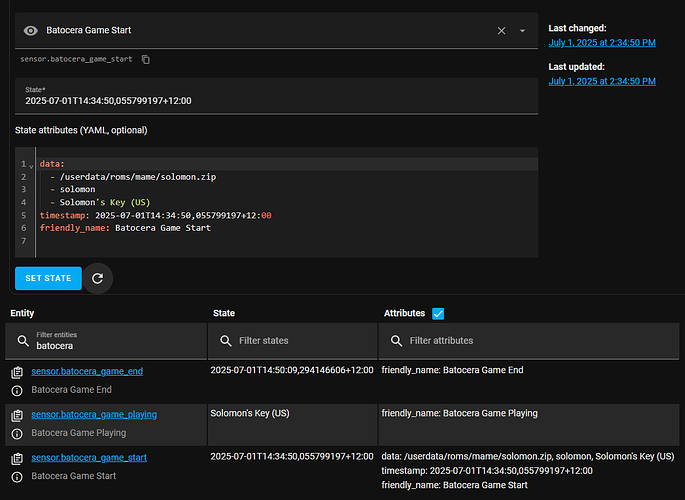
Task: Collapse the data key fold arrow on line 1
Action: (x=31, y=166)
